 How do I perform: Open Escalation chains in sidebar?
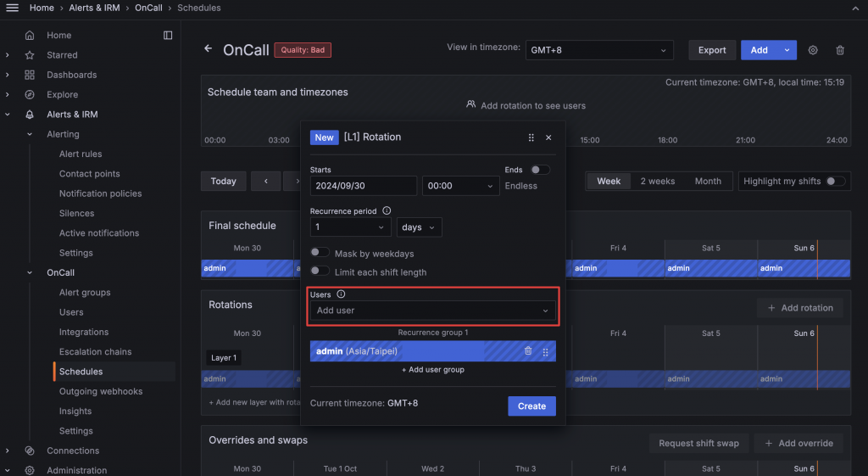[95, 352]
